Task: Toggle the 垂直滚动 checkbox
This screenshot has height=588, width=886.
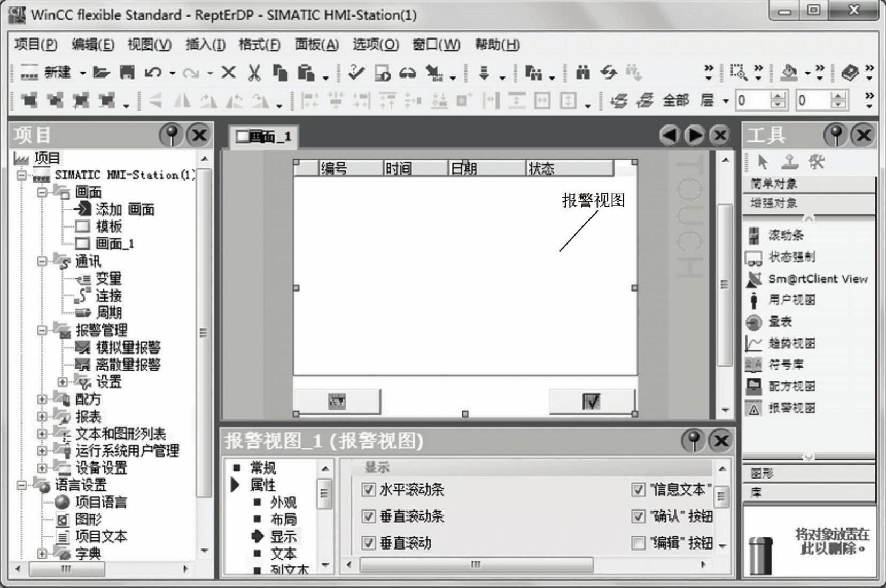Action: [368, 543]
